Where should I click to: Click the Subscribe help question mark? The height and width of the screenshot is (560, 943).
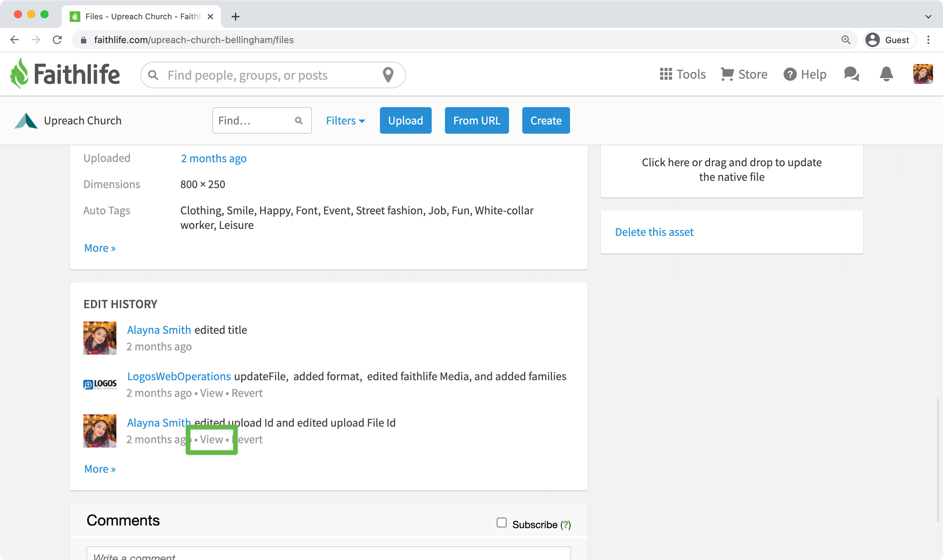pos(565,525)
